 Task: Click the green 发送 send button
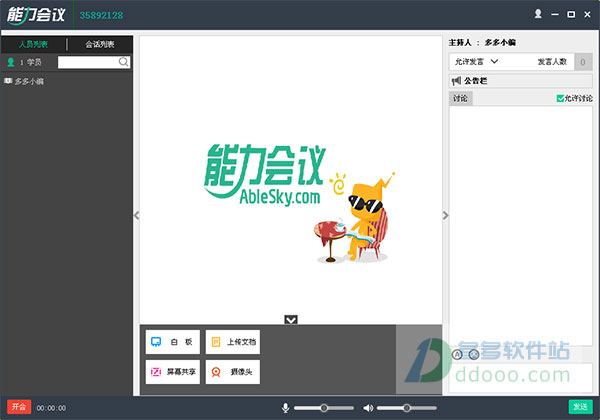[580, 407]
